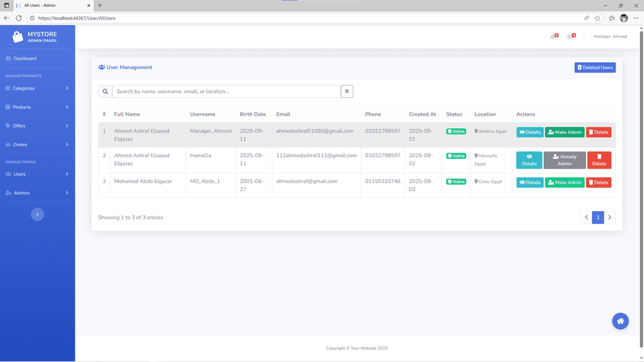View details for Manager_Ahmed row
Image resolution: width=644 pixels, height=362 pixels.
coord(530,132)
